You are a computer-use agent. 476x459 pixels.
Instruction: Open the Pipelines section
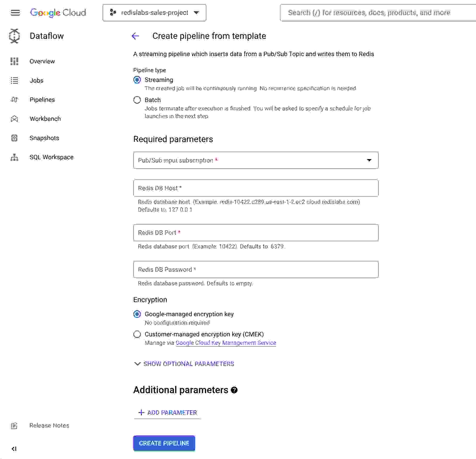(42, 99)
